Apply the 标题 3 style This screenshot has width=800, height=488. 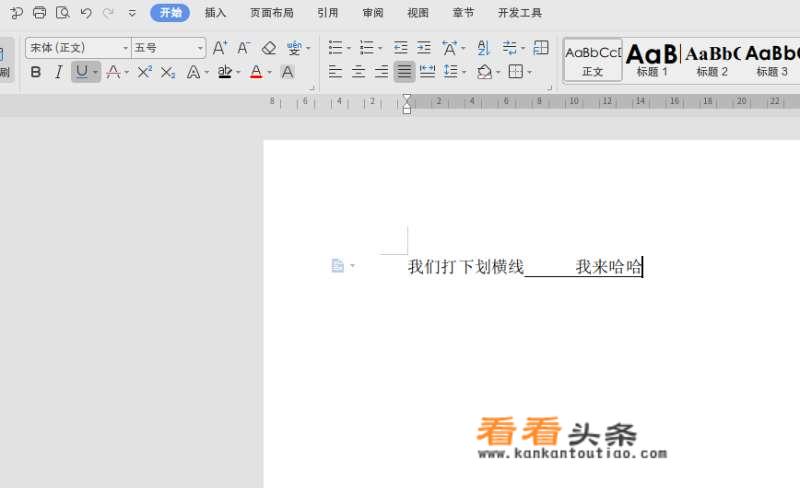(772, 60)
